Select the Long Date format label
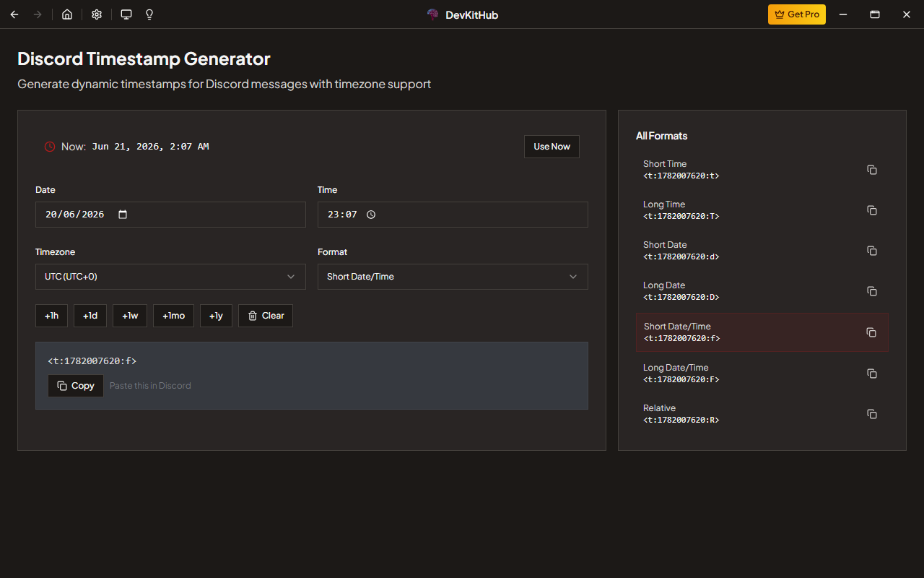Image resolution: width=924 pixels, height=578 pixels. (x=664, y=285)
